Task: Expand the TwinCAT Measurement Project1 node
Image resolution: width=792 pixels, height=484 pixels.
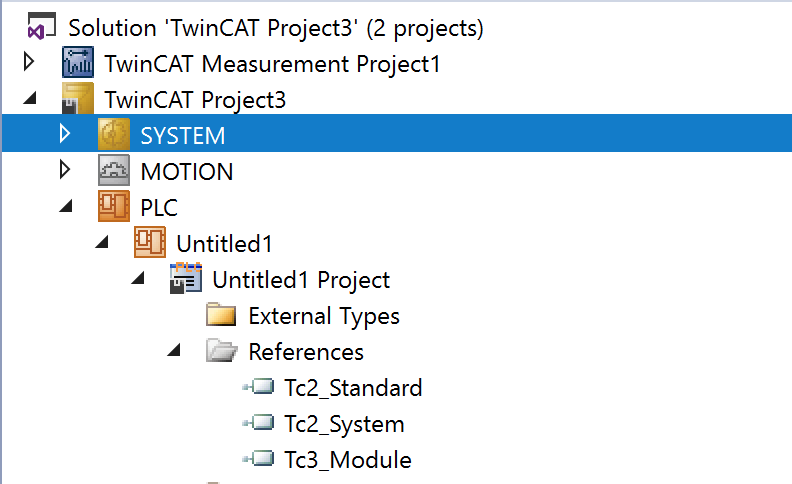Action: [x=29, y=64]
